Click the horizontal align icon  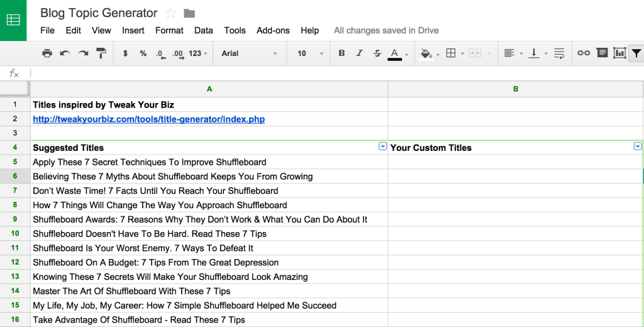click(x=509, y=53)
